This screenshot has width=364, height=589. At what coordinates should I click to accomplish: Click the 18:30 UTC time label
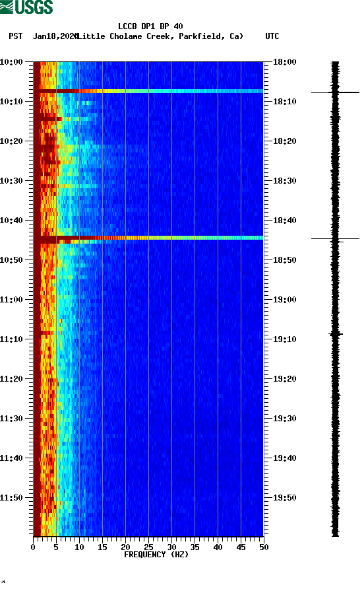285,181
